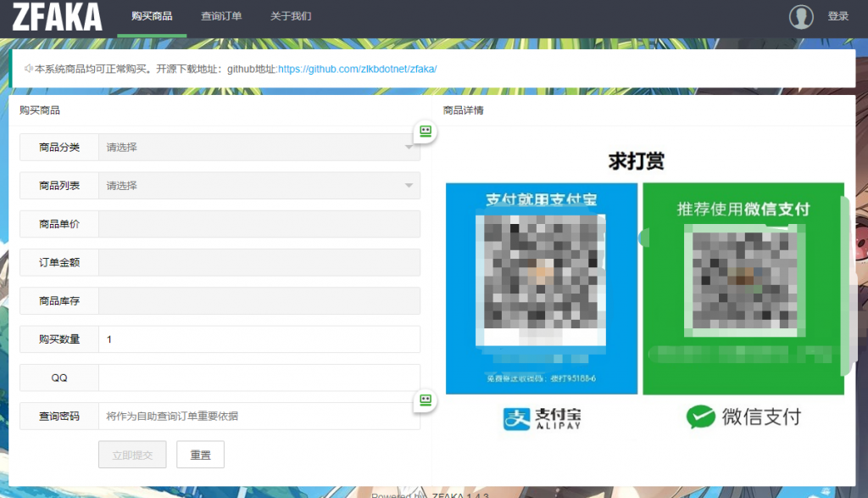
Task: Click the 重置 reset button
Action: [x=200, y=455]
